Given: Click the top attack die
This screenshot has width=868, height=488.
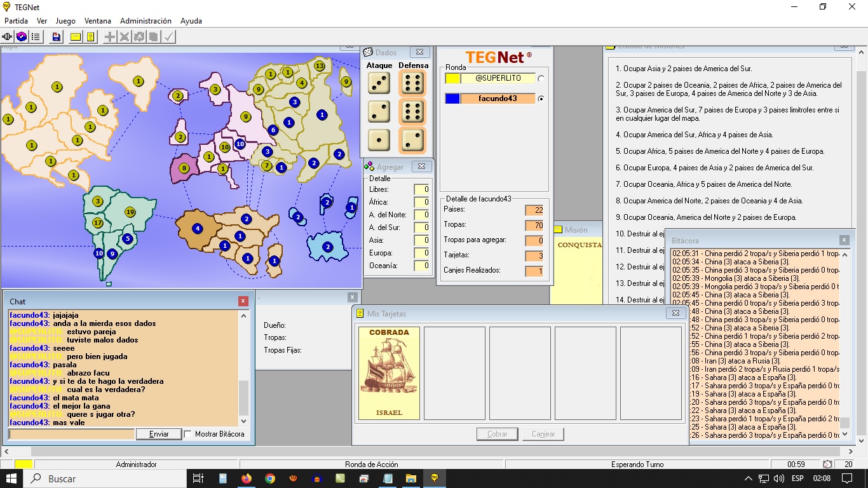Looking at the screenshot, I should [379, 83].
